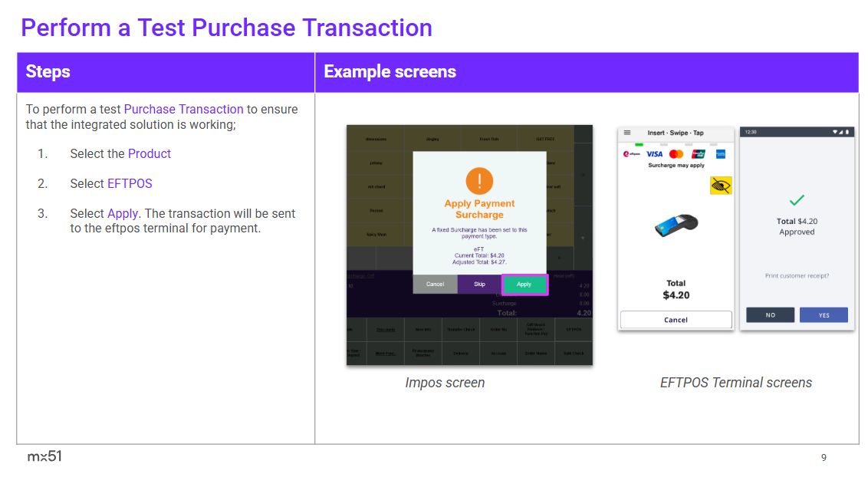Tap the VISA logo on the terminal
This screenshot has width=868, height=487.
tap(654, 154)
